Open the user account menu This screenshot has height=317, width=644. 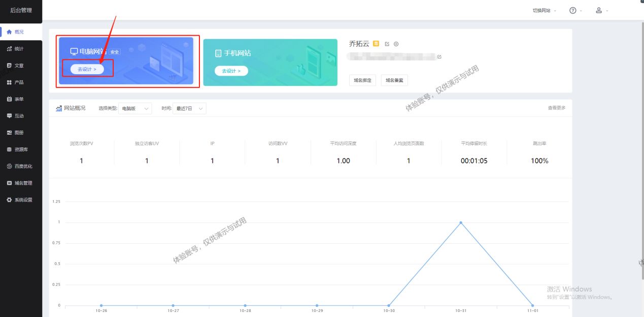pos(599,10)
